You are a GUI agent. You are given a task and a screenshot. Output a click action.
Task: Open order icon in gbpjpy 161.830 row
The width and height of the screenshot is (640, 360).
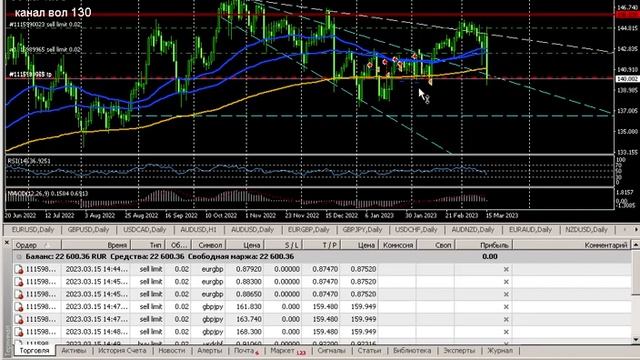click(x=19, y=307)
